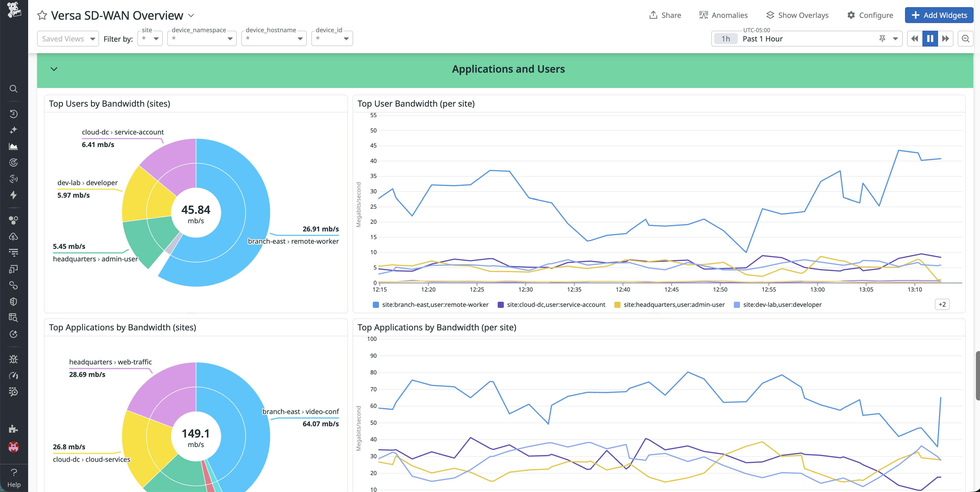Image resolution: width=980 pixels, height=492 pixels.
Task: Select the Metrics chart icon in sidebar
Action: (14, 146)
